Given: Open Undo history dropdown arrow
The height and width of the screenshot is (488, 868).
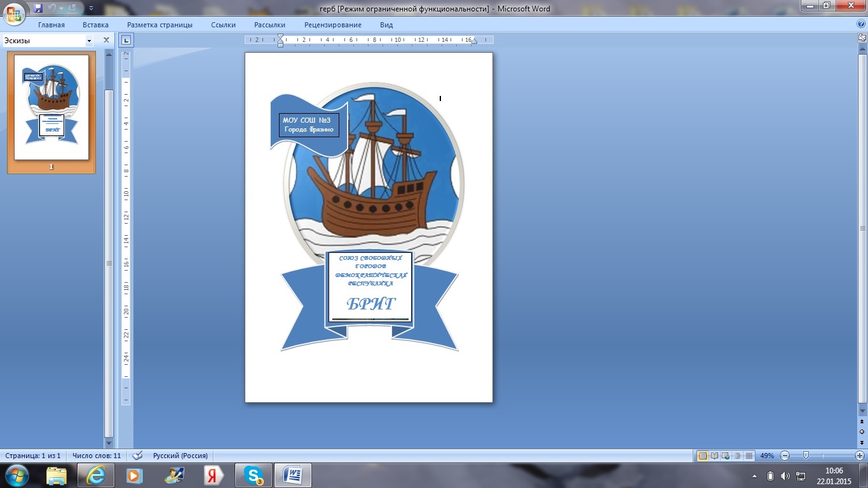Looking at the screenshot, I should tap(62, 8).
